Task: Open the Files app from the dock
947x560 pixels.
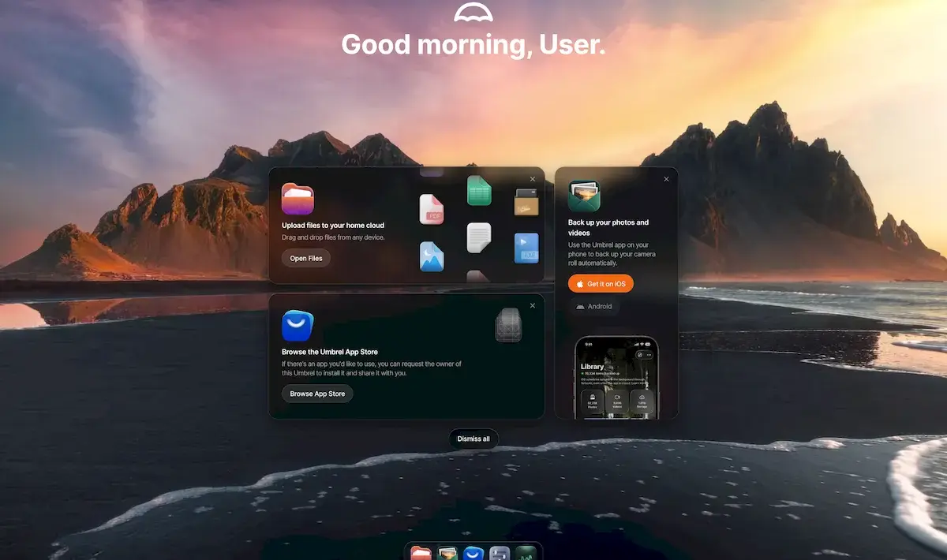Action: (x=421, y=554)
